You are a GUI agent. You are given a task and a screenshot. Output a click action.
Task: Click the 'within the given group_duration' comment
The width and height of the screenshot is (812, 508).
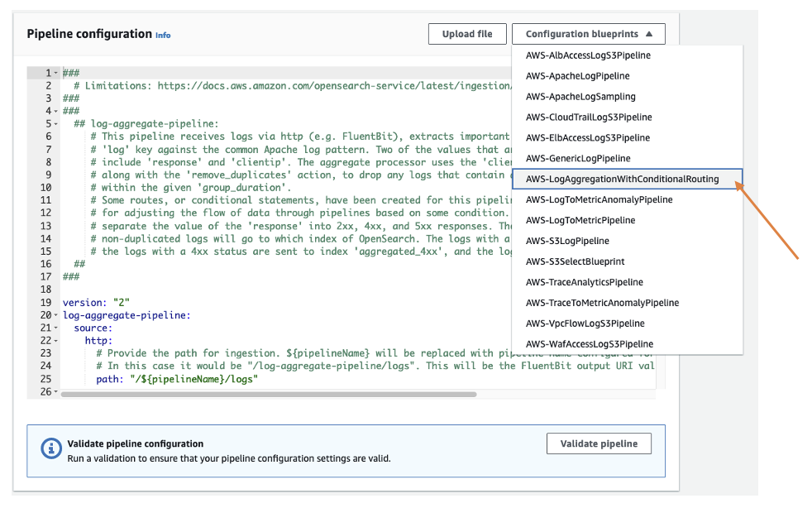coord(190,188)
